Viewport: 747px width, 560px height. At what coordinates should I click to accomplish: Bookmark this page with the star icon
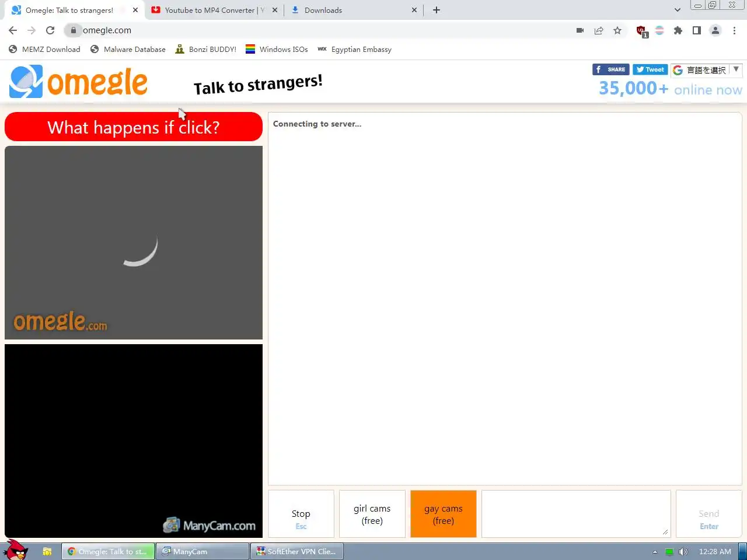click(617, 30)
